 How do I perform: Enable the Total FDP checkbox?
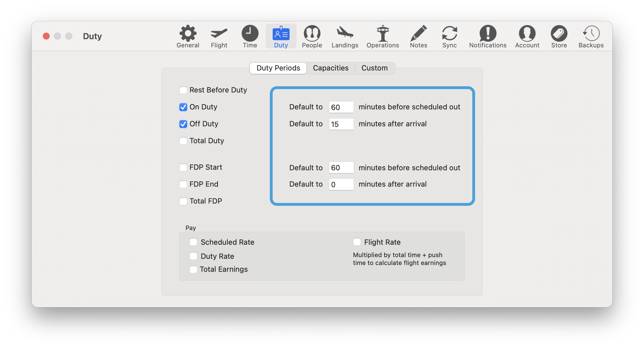(x=183, y=201)
